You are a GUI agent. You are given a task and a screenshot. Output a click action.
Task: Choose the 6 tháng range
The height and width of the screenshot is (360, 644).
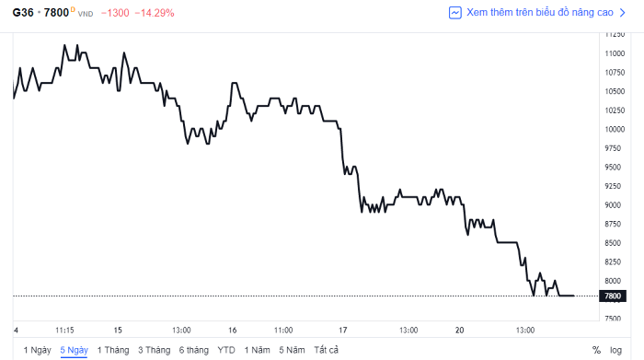(194, 350)
